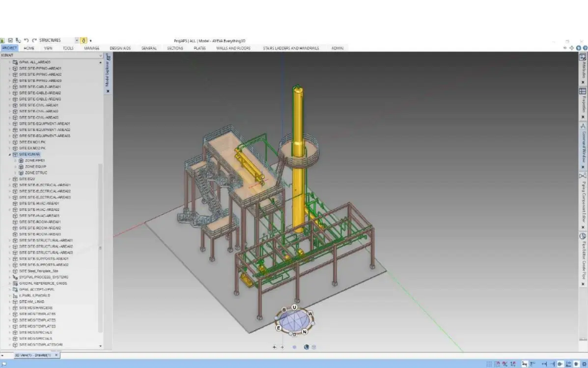Collapse the SITE KUMAR tree node
This screenshot has width=588, height=368.
[9, 154]
